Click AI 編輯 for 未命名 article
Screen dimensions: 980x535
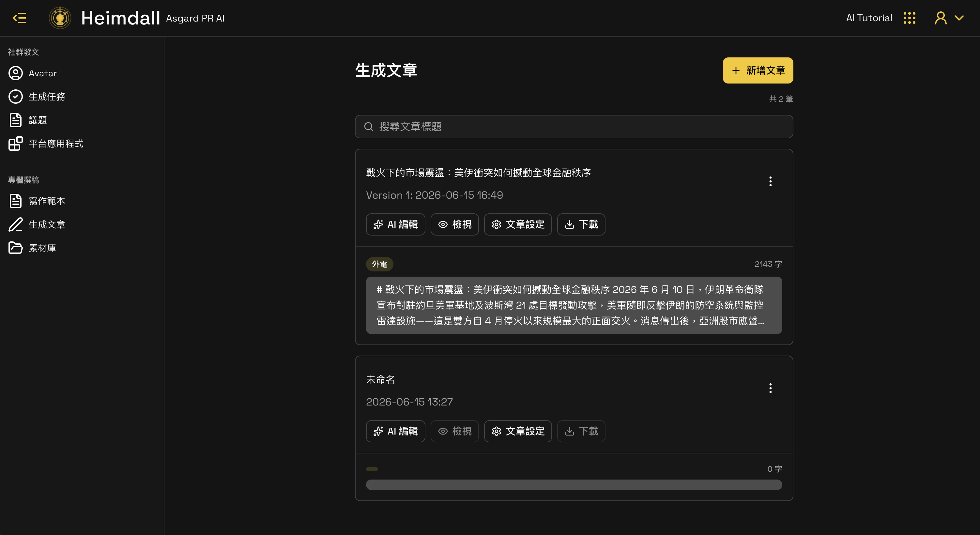(x=395, y=431)
